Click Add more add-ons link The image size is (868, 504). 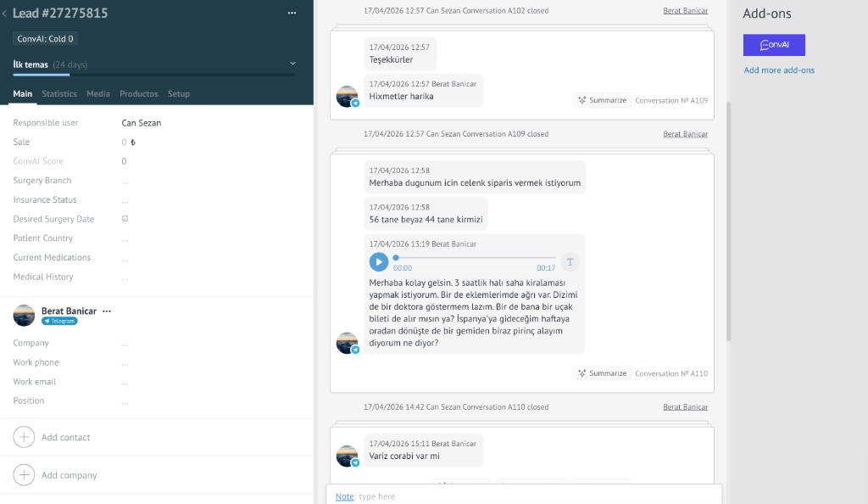tap(779, 70)
